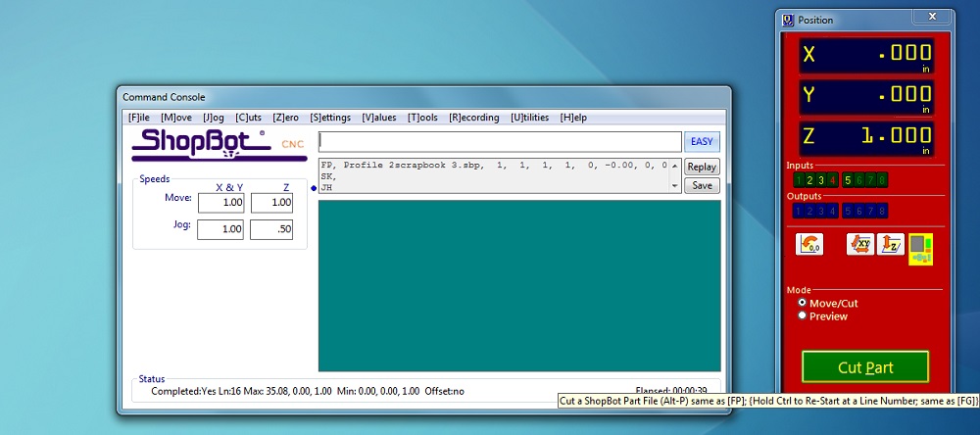Click the Jog X & Y speed field
Screen dimensions: 980x435
pos(220,229)
